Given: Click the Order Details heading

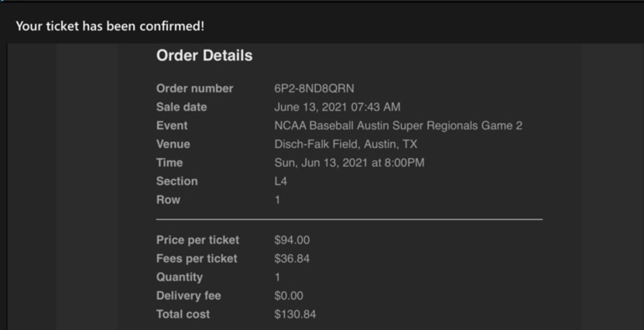Looking at the screenshot, I should coord(204,56).
